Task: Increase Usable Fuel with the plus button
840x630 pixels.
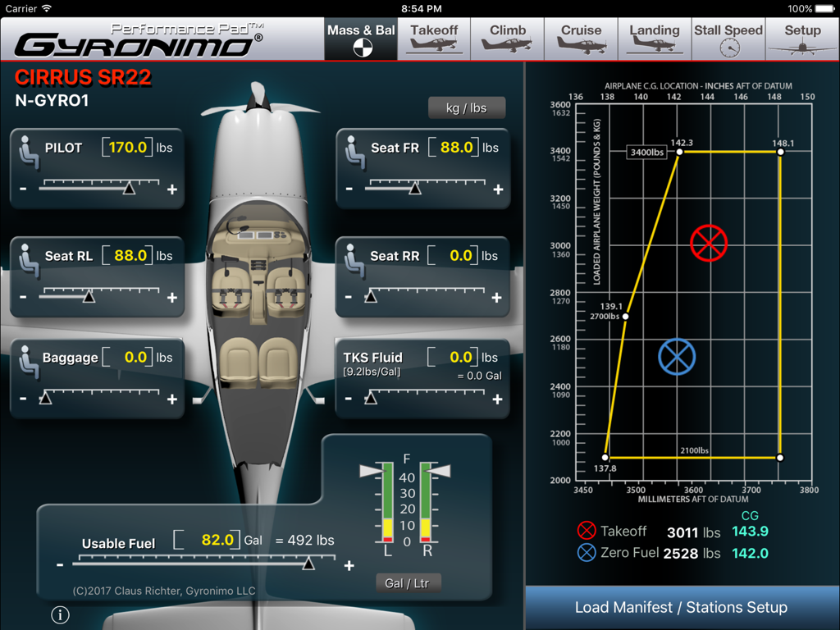Action: [348, 566]
